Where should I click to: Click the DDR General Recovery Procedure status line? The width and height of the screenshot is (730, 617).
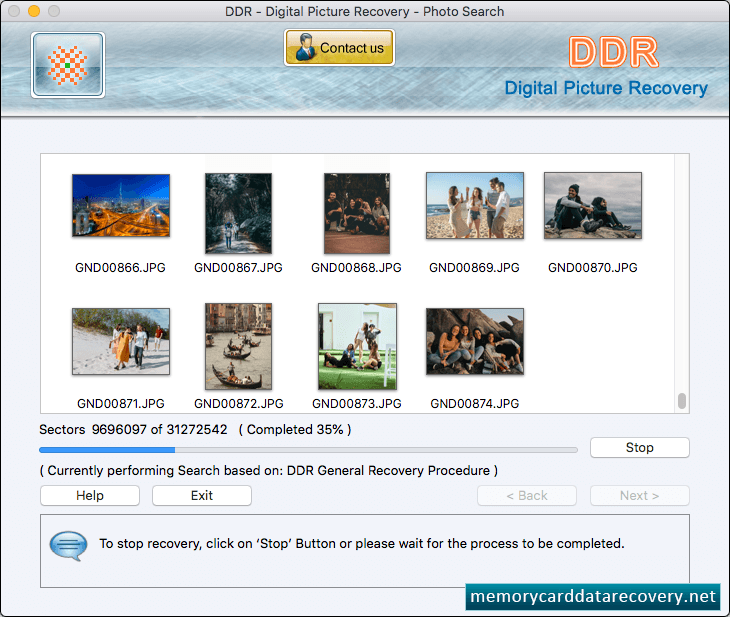(269, 471)
